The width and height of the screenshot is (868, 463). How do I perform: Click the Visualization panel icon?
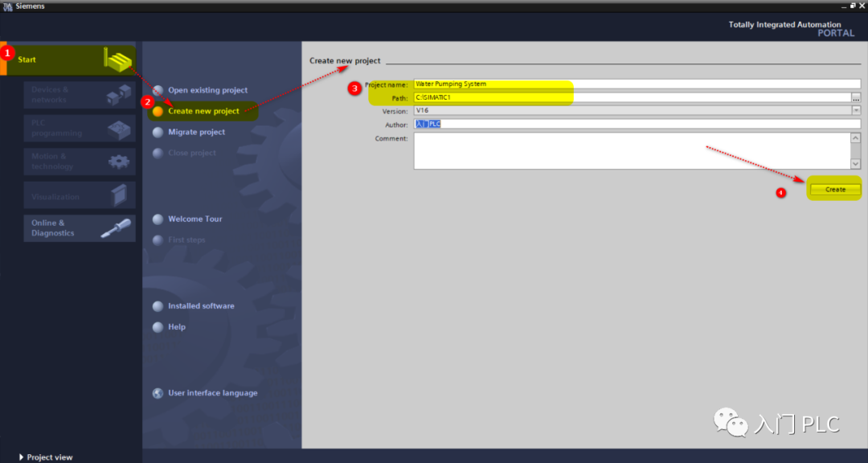(x=118, y=195)
